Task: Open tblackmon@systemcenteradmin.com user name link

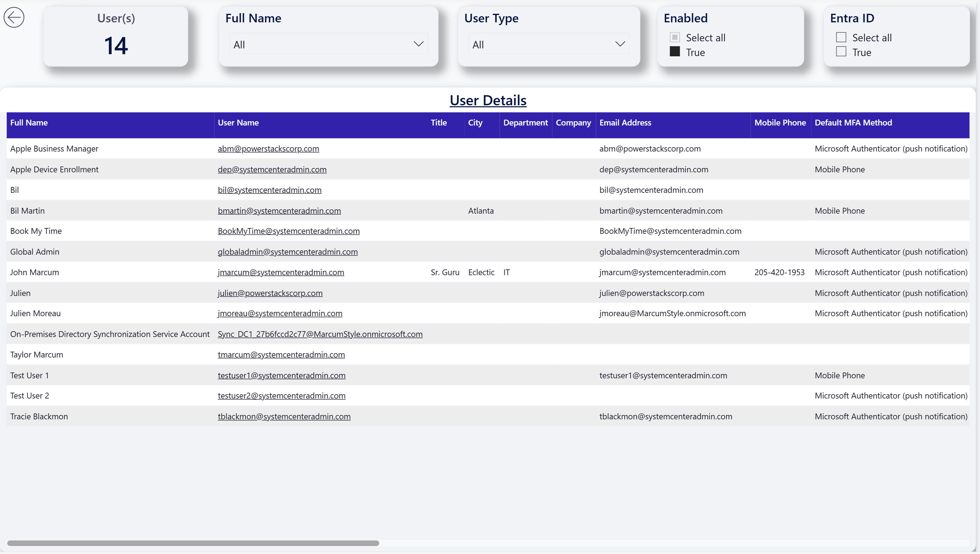Action: (284, 417)
